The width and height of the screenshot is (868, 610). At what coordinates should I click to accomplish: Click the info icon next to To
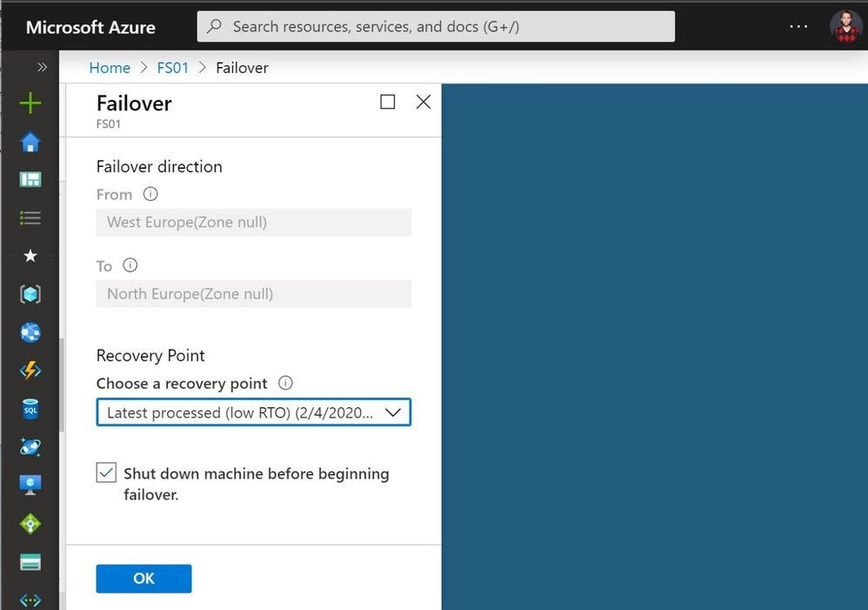pyautogui.click(x=130, y=265)
